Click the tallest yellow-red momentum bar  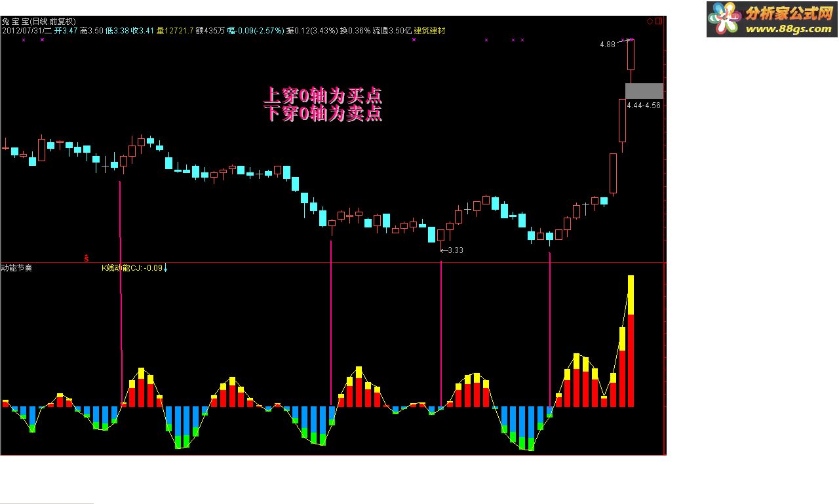click(x=631, y=341)
